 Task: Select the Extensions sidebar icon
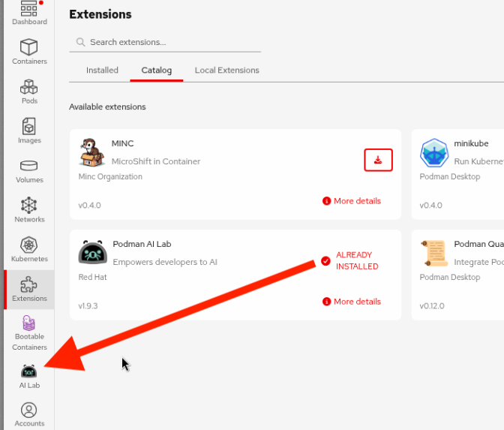click(28, 289)
